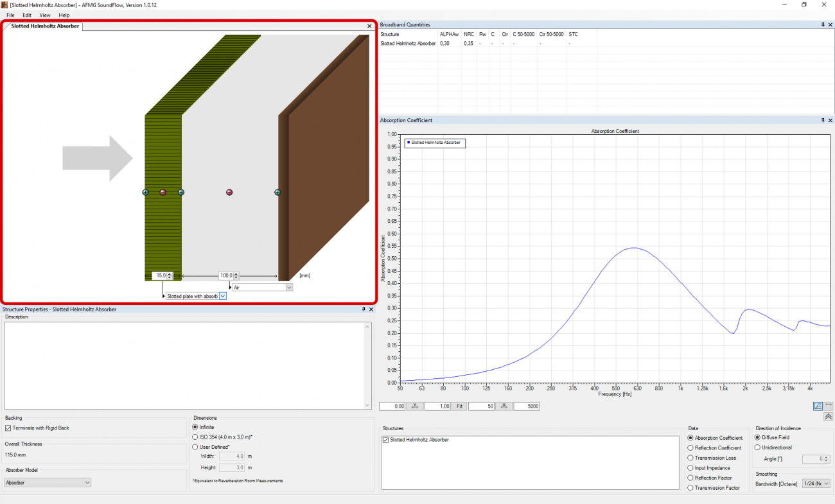Viewport: 835px width, 504px height.
Task: Click the Fit button
Action: [459, 406]
